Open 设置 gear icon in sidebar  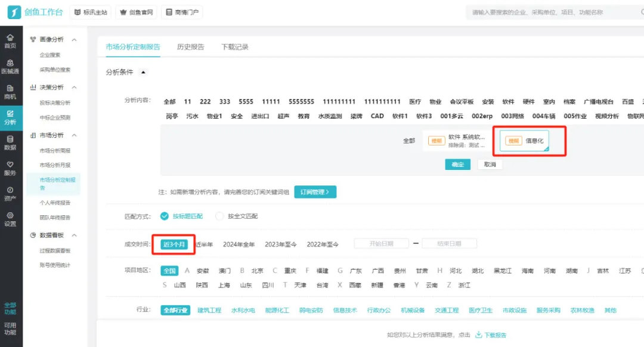10,219
